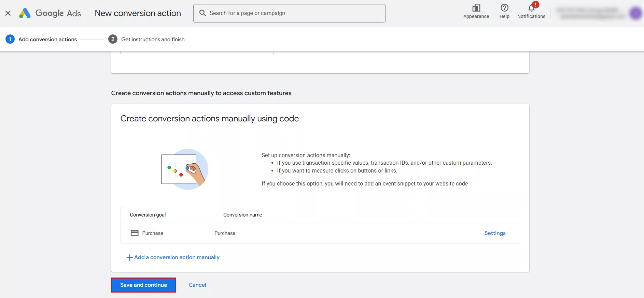Viewport: 644px width, 298px height.
Task: Open Notifications bell icon
Action: [531, 8]
